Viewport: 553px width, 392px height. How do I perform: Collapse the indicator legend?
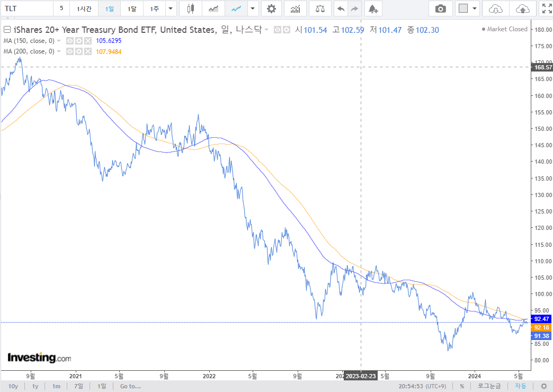click(7, 30)
